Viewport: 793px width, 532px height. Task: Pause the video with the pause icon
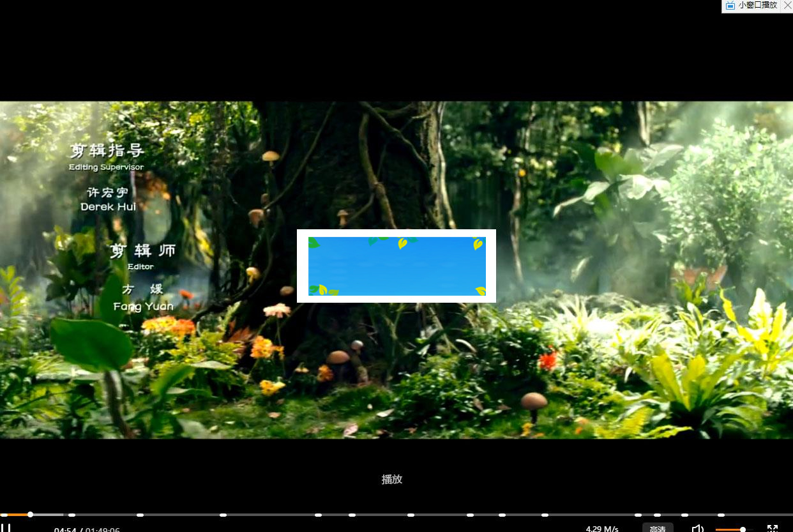[7, 528]
